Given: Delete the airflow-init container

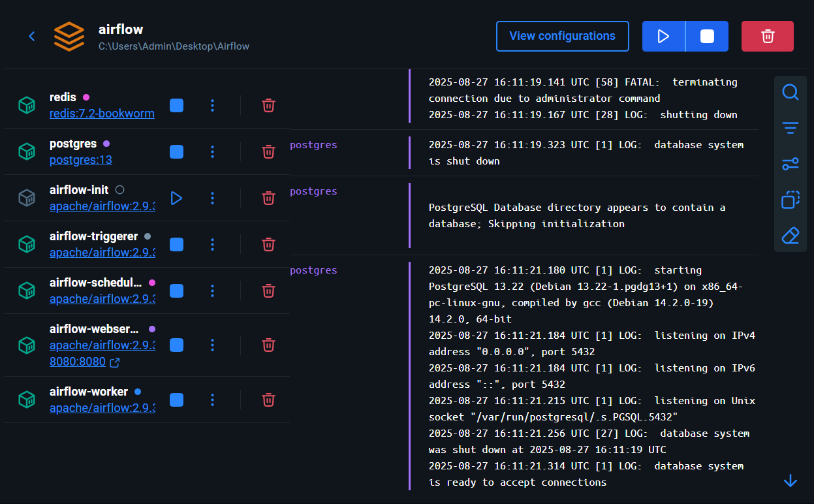Looking at the screenshot, I should click(268, 198).
